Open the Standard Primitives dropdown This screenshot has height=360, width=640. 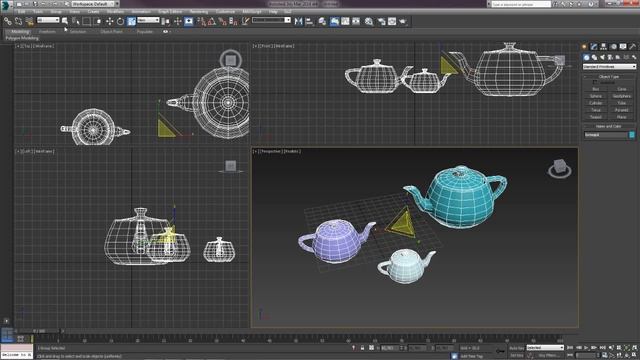pos(609,67)
